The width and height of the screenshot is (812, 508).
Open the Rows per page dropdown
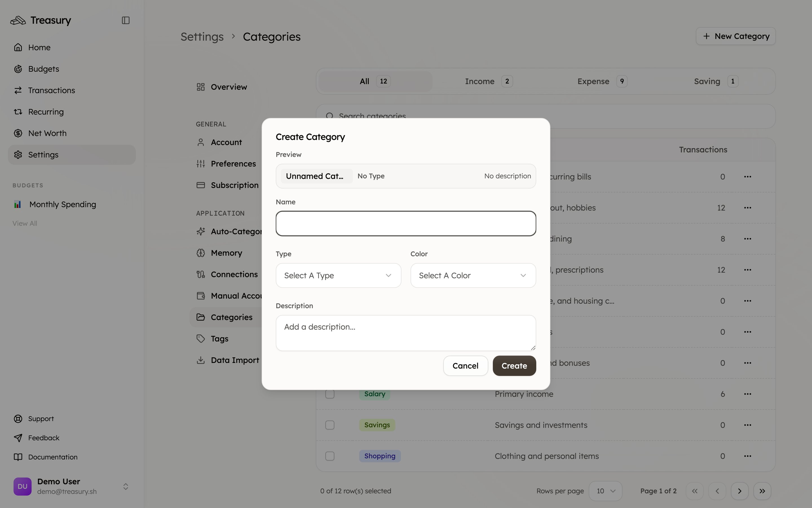coord(606,491)
